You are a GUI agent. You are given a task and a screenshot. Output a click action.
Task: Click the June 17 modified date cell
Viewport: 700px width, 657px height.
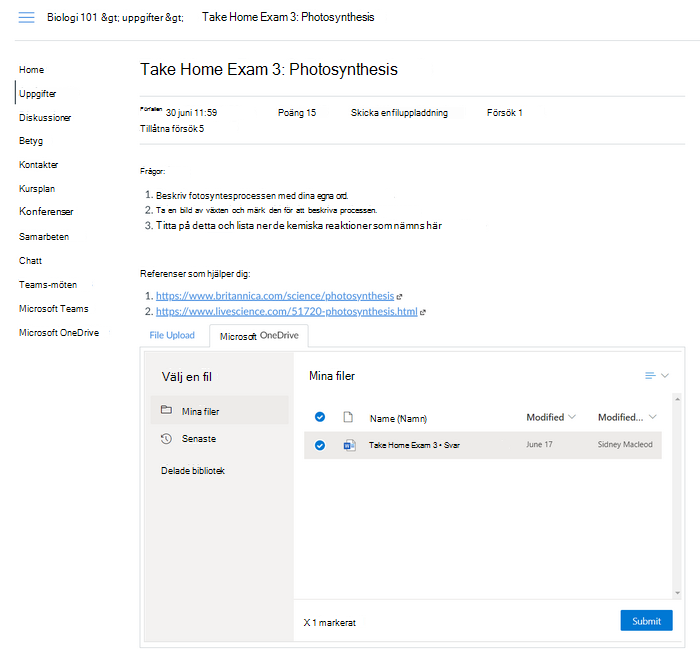coord(539,445)
